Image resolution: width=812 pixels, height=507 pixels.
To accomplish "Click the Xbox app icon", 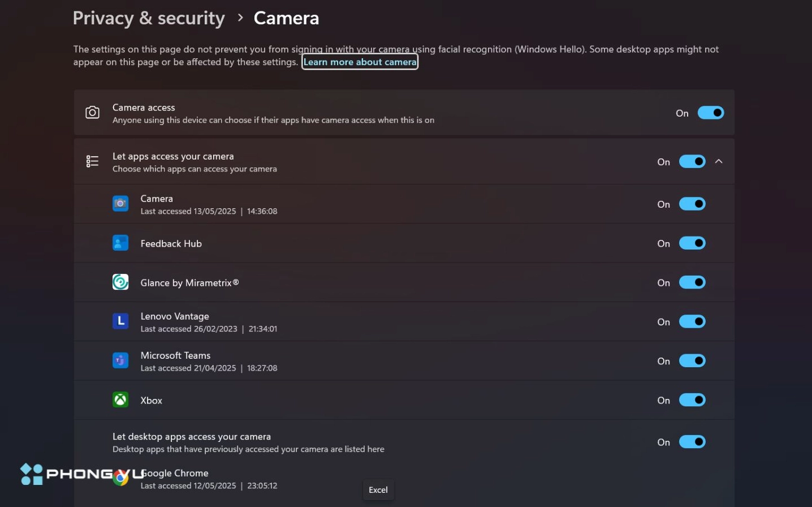I will click(x=120, y=399).
